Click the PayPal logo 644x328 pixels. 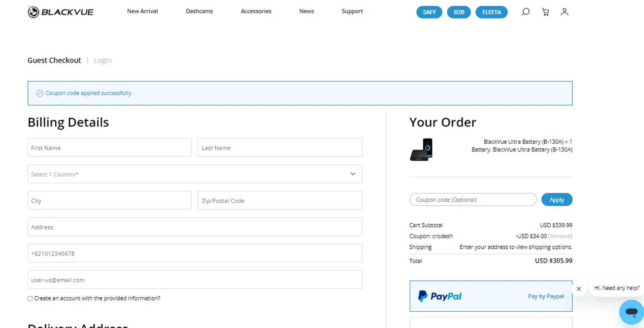coord(440,296)
